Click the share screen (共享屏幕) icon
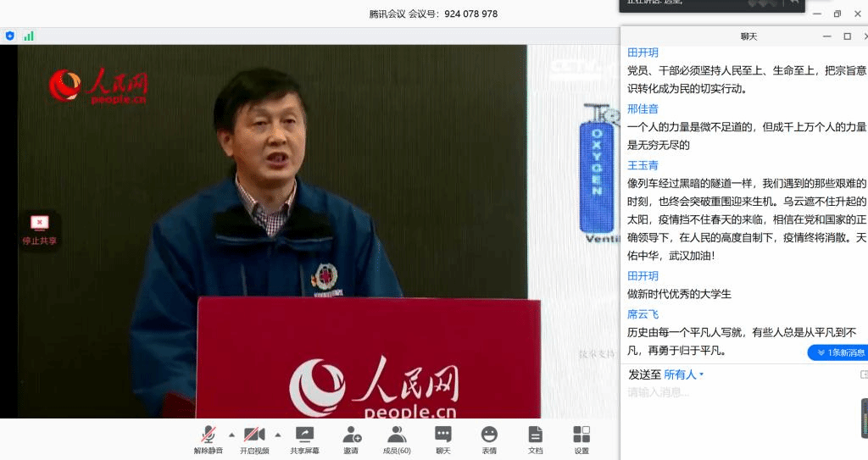The height and width of the screenshot is (460, 868). tap(304, 438)
